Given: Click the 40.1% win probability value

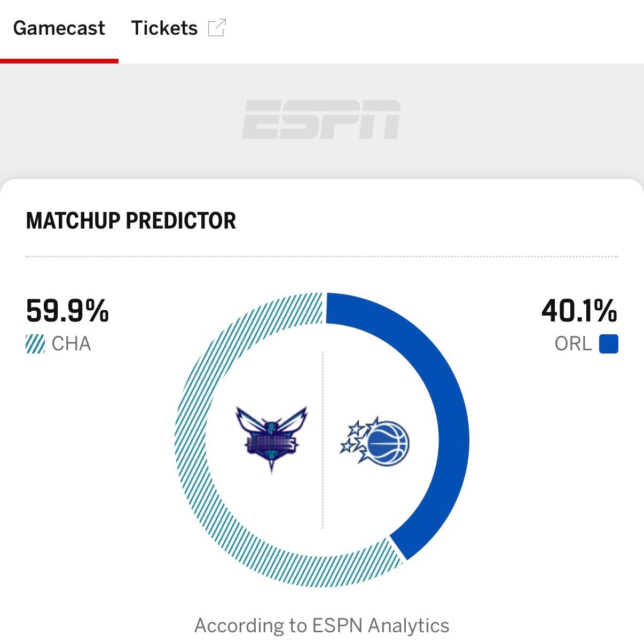Looking at the screenshot, I should (579, 311).
